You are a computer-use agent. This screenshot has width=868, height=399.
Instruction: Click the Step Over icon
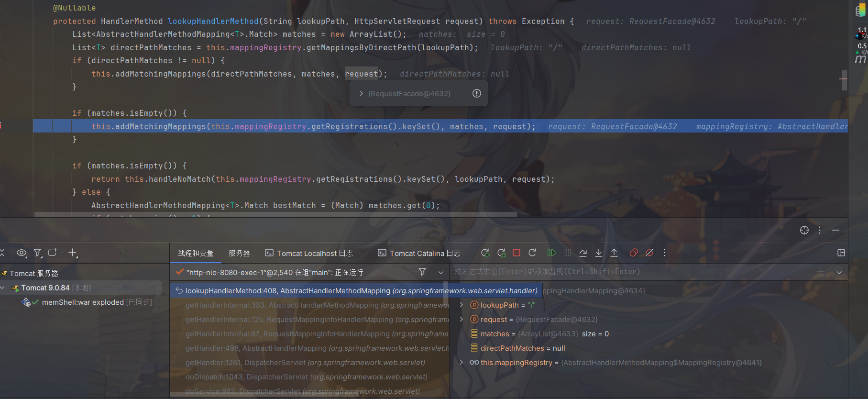tap(583, 253)
